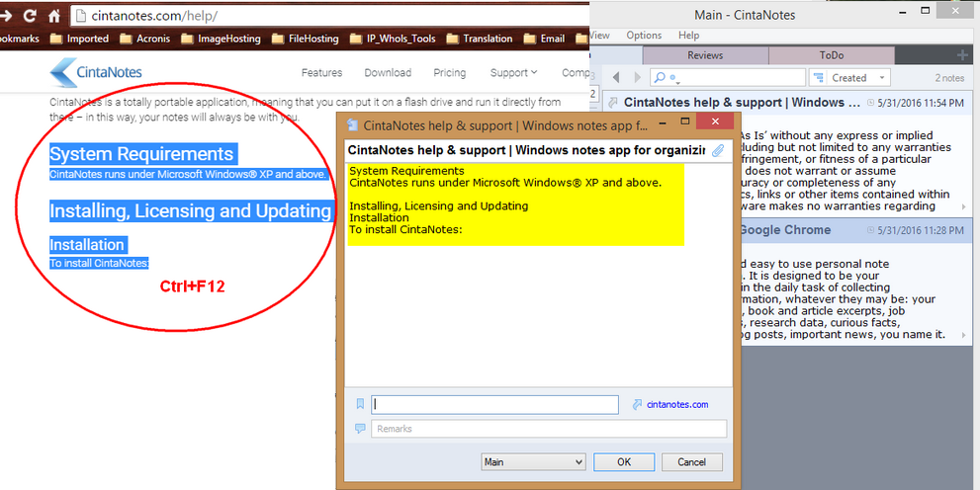Open the View menu in CintaNotes

[x=600, y=36]
